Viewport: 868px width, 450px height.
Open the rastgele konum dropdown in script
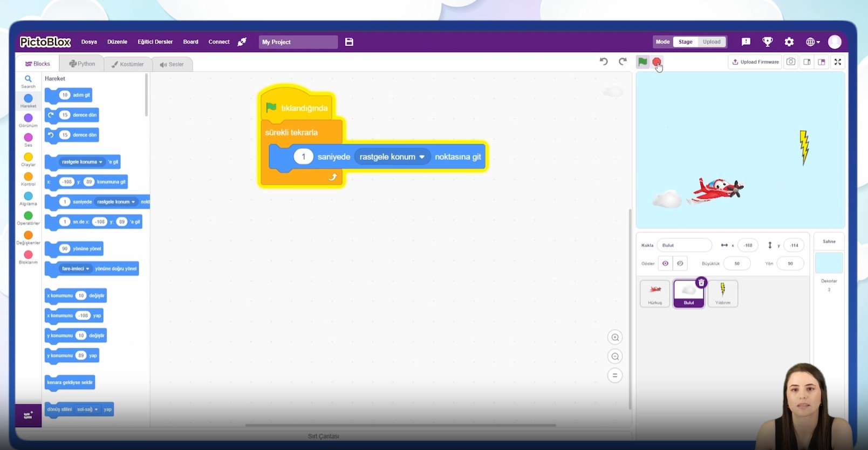click(421, 157)
